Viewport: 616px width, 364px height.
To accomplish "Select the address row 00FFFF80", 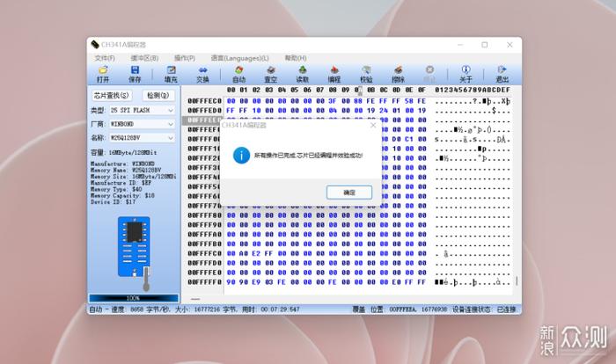I will (x=204, y=215).
